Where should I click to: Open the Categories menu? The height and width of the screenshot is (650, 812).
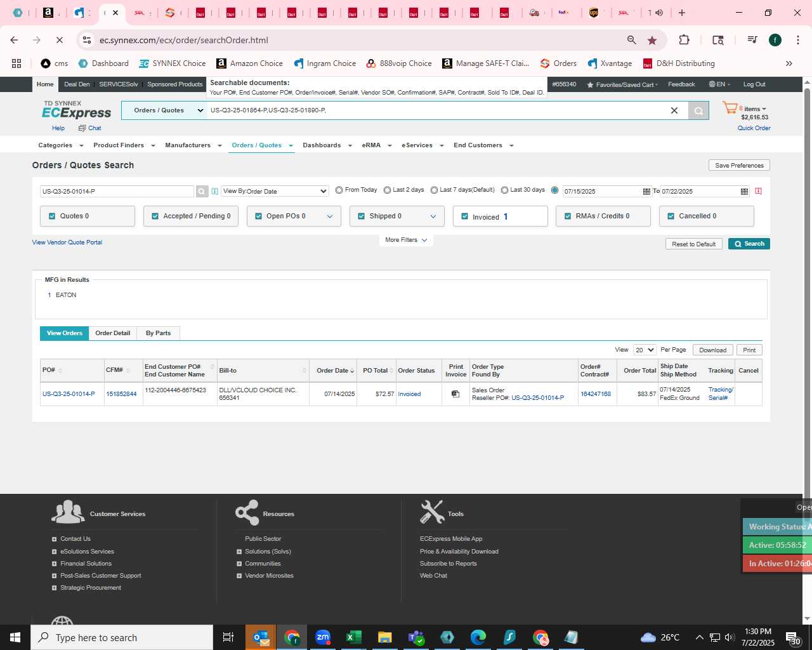60,145
